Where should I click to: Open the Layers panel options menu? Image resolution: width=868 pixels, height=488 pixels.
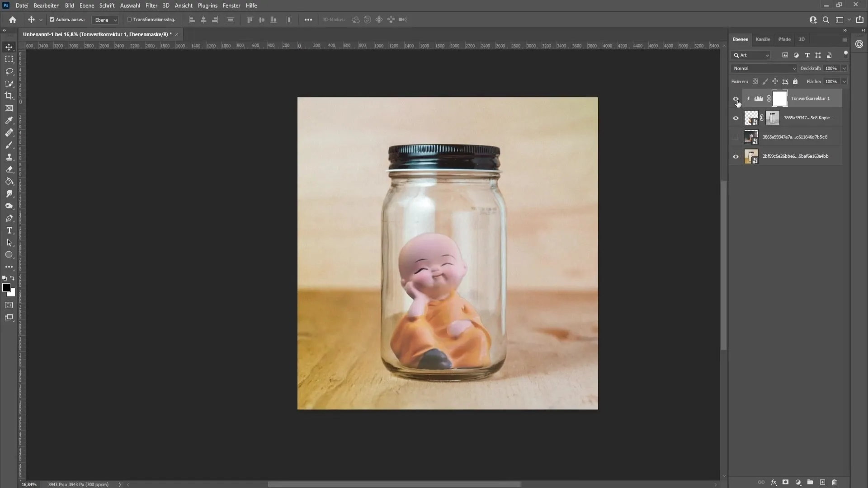(844, 40)
